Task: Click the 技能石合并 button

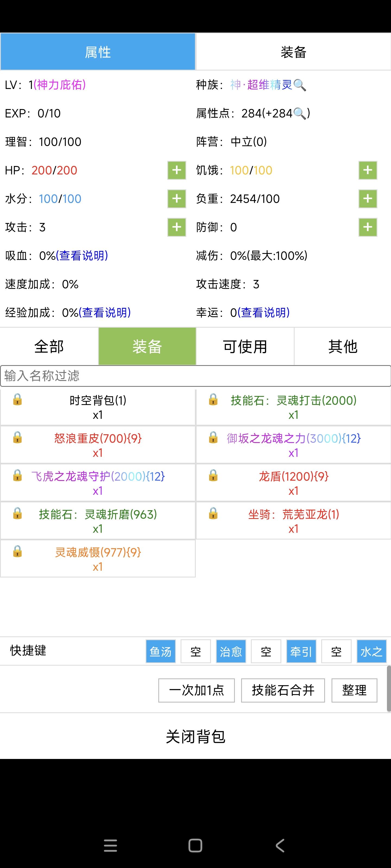Action: coord(283,690)
